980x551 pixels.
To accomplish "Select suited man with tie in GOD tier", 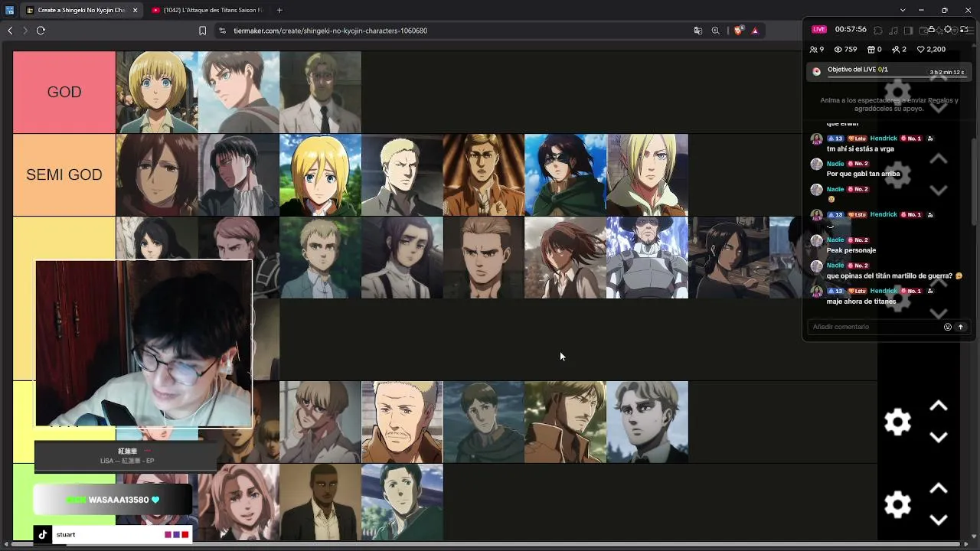I will click(320, 93).
